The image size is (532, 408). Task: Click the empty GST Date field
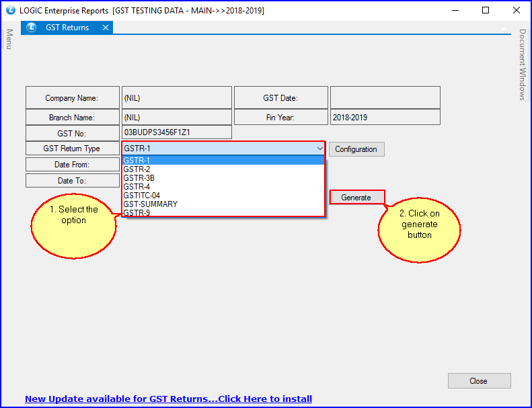(x=385, y=97)
